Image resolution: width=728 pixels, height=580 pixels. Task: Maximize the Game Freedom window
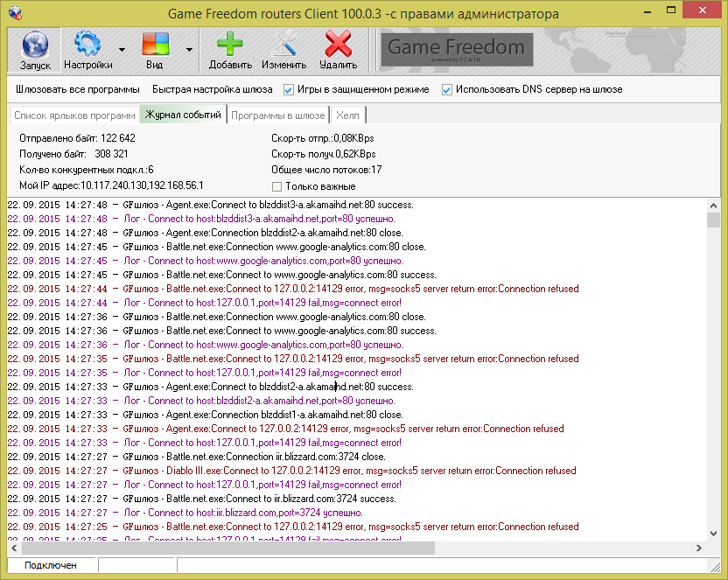click(671, 10)
